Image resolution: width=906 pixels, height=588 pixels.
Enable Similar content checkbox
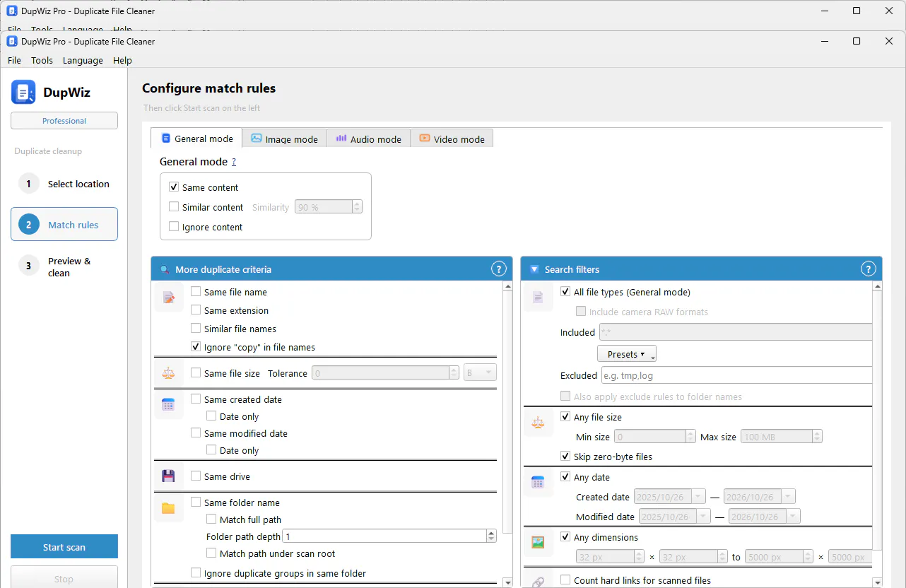174,207
